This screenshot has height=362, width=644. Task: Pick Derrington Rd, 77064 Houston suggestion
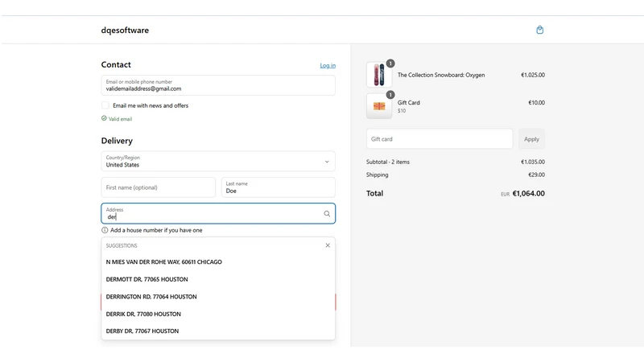click(x=218, y=297)
